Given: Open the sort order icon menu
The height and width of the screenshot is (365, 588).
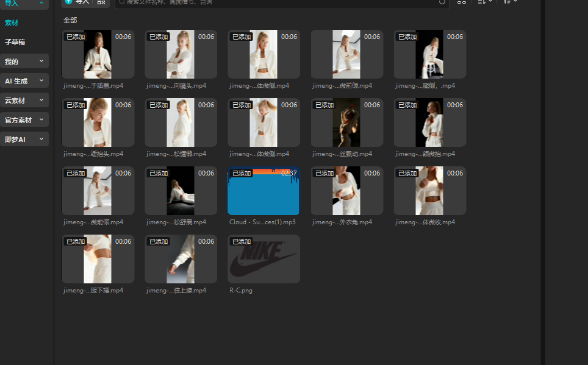Looking at the screenshot, I should (x=484, y=2).
